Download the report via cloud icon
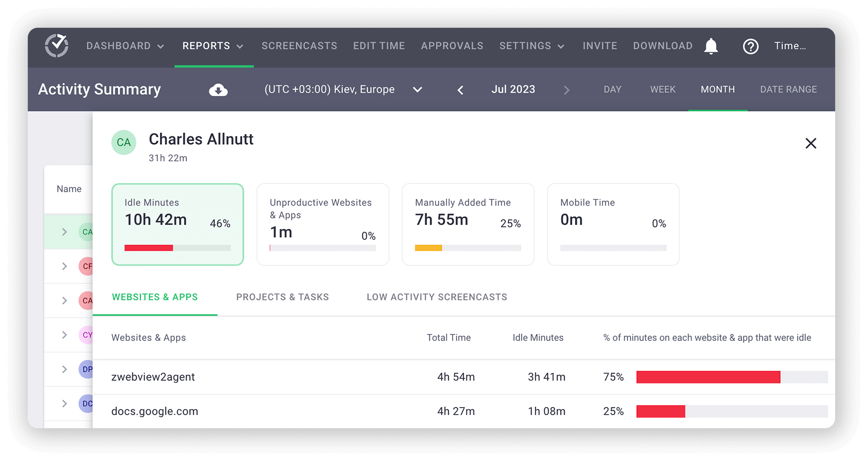 (x=218, y=90)
